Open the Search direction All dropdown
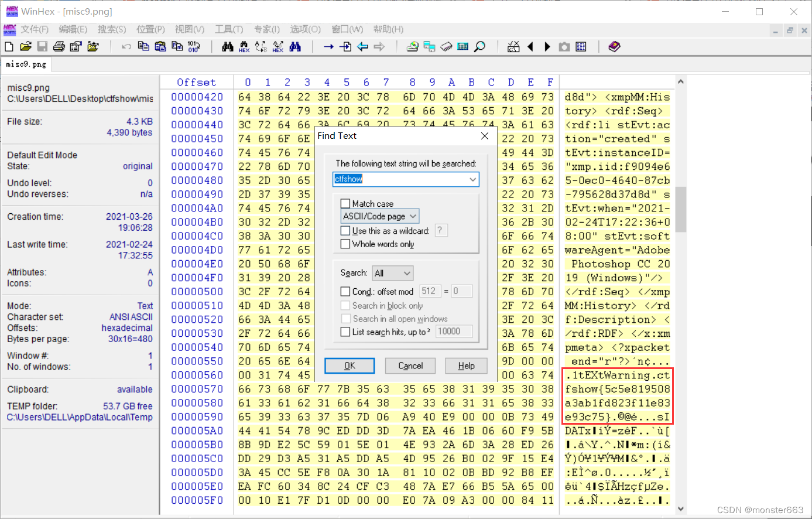Screen dimensions: 812x519 click(393, 273)
